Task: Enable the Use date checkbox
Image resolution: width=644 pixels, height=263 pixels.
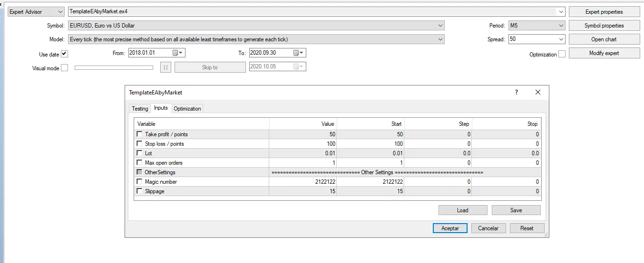Action: 65,54
